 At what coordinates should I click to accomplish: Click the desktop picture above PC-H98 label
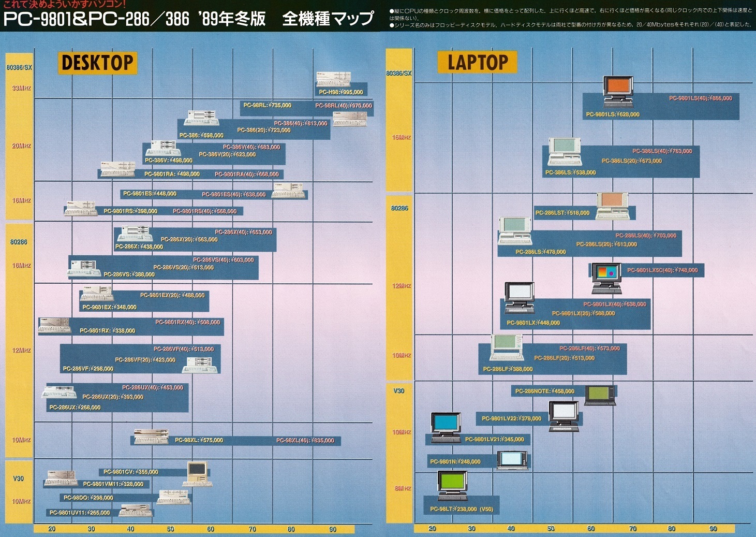coord(334,79)
